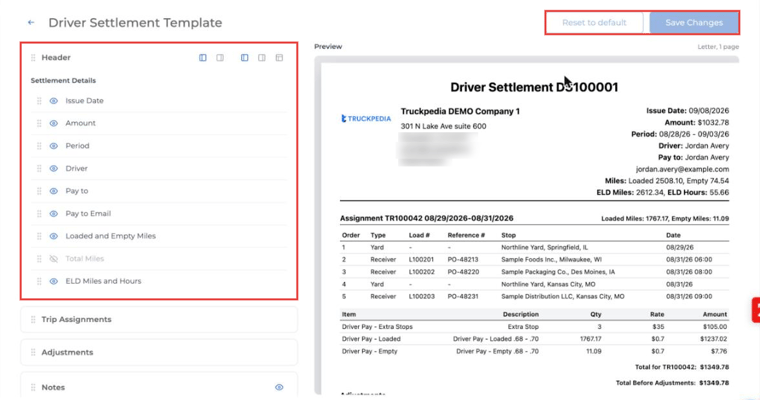Click the $7.76 amount in Driver Pay - Empty row

pyautogui.click(x=719, y=351)
